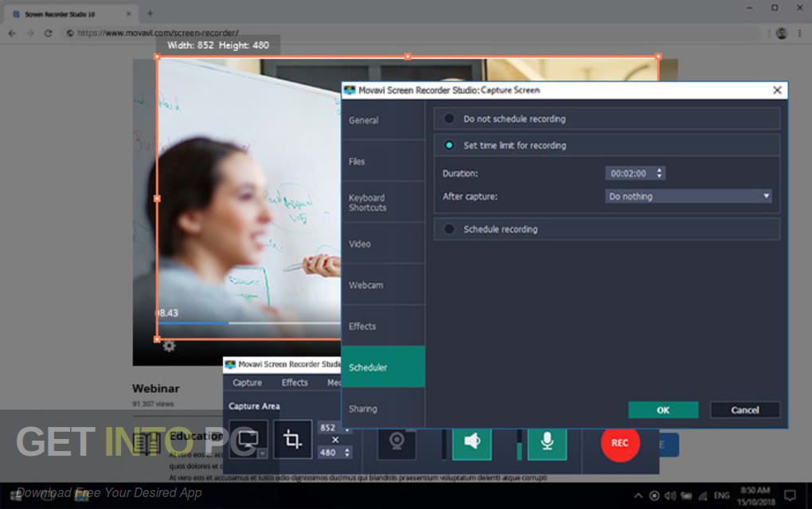The height and width of the screenshot is (509, 812).
Task: Select the Screen Recorder Studio 10 tab
Action: [x=70, y=14]
